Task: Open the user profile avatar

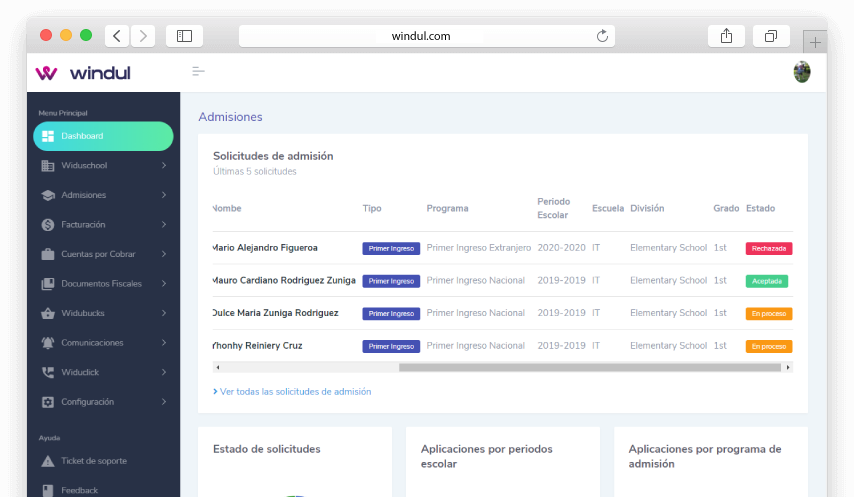Action: pyautogui.click(x=801, y=72)
